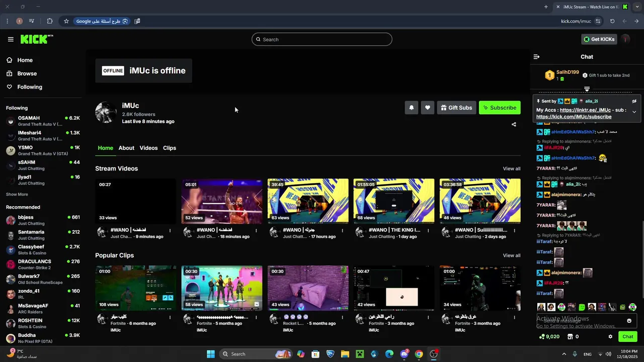View all Stream Videos
Viewport: 644px width, 362px height.
pyautogui.click(x=512, y=169)
